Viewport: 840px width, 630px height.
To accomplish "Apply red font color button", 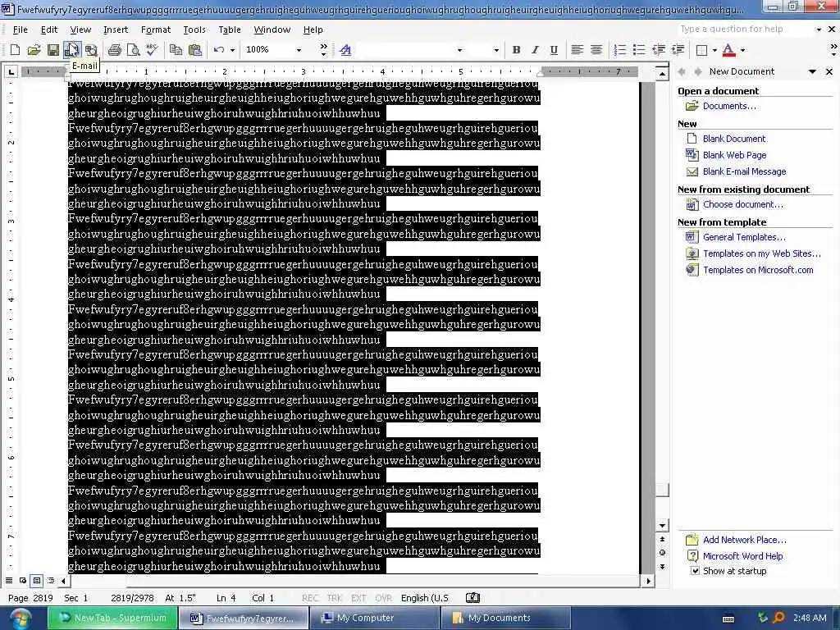I will [728, 50].
